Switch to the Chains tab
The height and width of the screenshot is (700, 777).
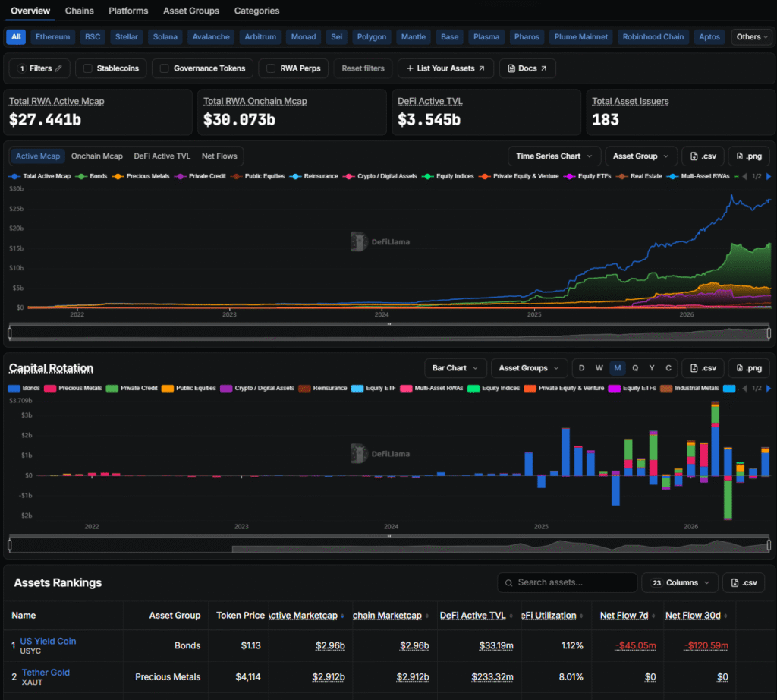[x=79, y=11]
